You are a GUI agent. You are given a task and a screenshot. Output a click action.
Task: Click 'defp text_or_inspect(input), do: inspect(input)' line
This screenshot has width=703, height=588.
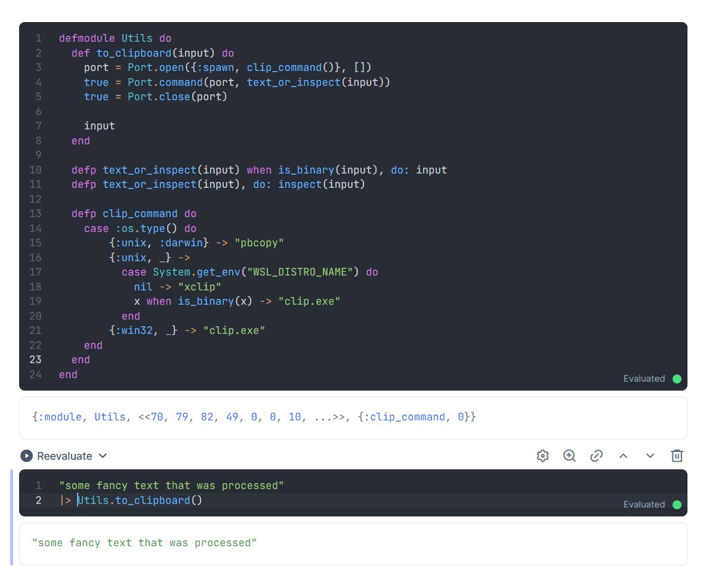(x=218, y=184)
